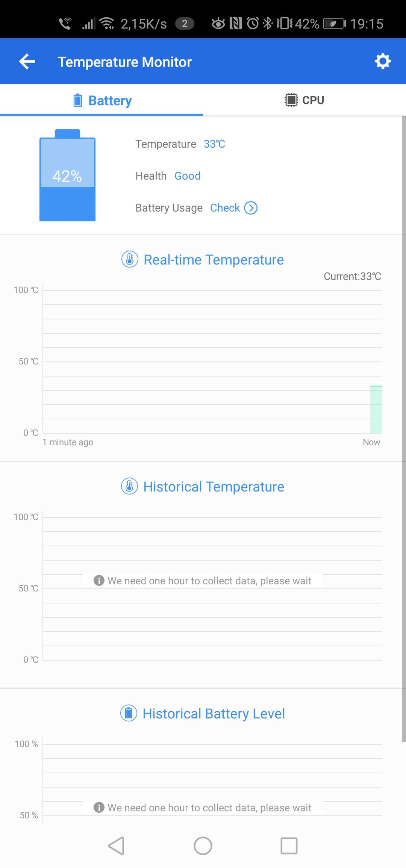The height and width of the screenshot is (868, 406).
Task: Tap the Android home circle button
Action: [x=203, y=846]
